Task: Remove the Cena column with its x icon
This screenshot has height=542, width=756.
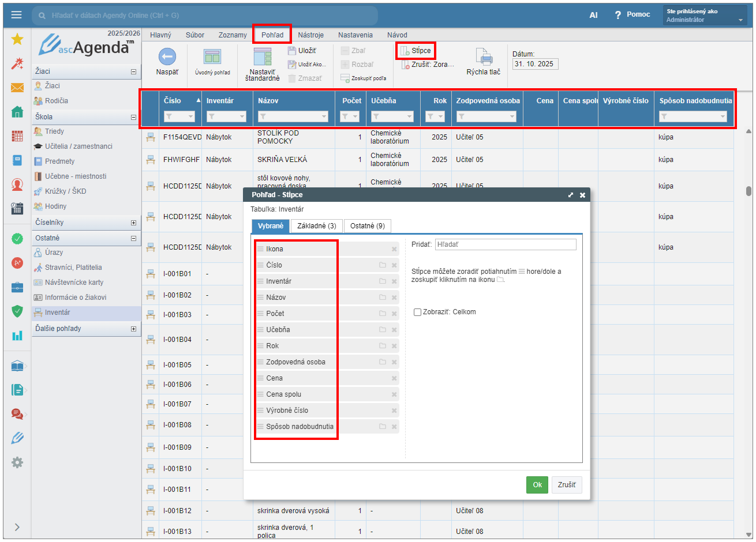Action: tap(394, 378)
